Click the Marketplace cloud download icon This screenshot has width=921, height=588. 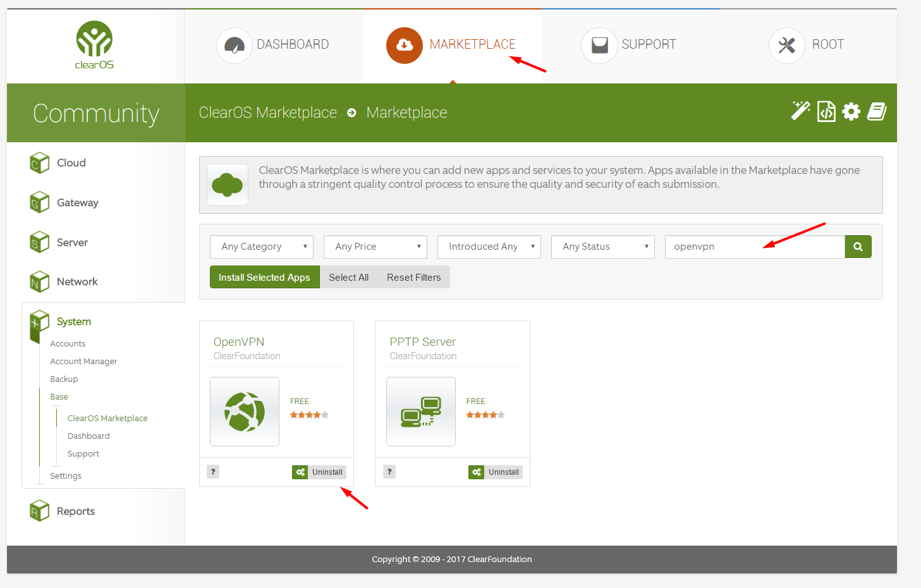pyautogui.click(x=405, y=46)
